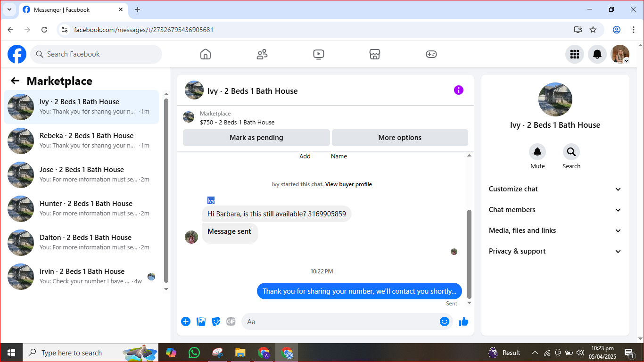644x362 pixels.
Task: Open the Friends icon in top navigation
Action: click(x=262, y=54)
